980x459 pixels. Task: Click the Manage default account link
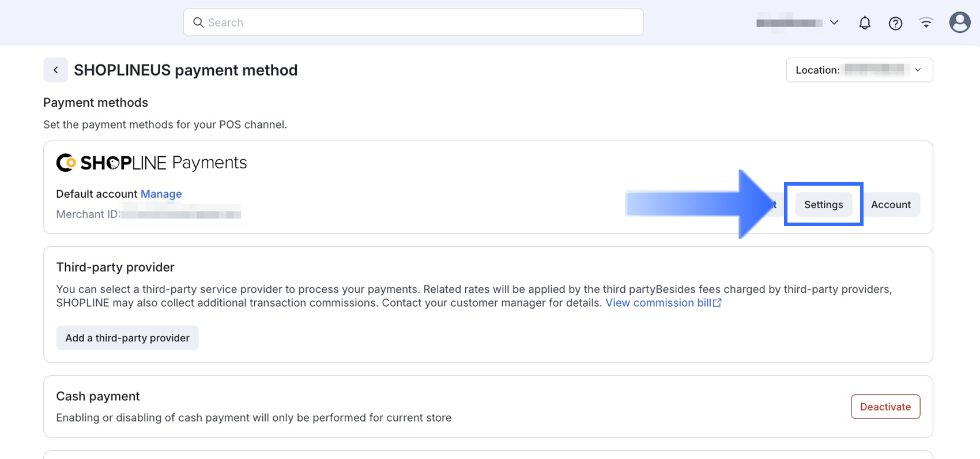pos(161,194)
